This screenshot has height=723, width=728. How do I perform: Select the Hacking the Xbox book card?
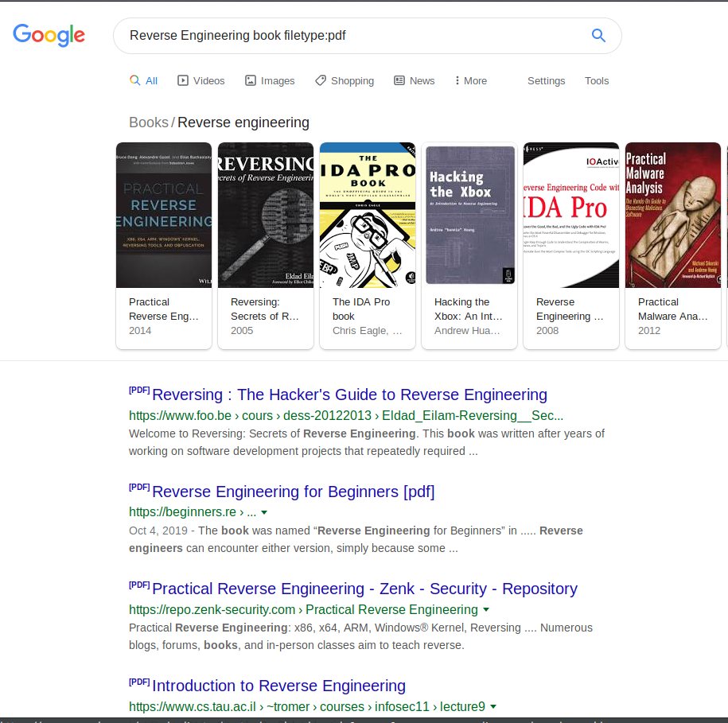coord(469,246)
